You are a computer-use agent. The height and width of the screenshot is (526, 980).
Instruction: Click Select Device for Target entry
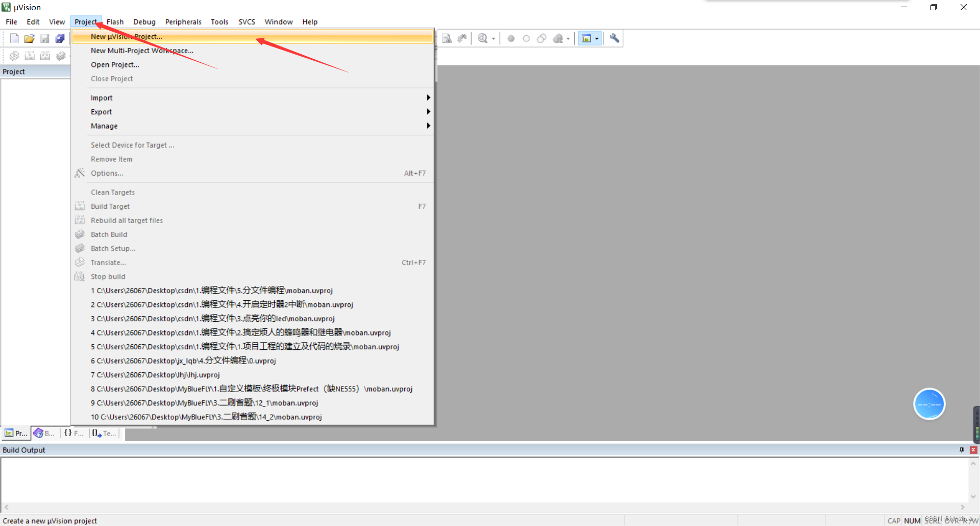253,145
